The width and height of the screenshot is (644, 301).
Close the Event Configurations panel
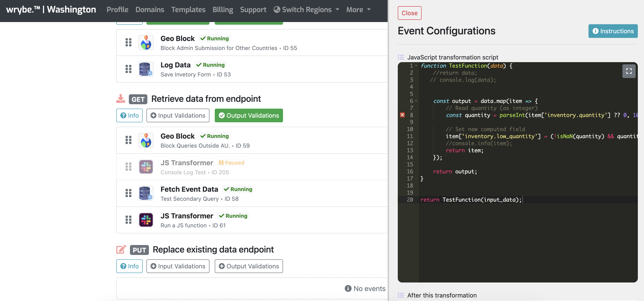pyautogui.click(x=409, y=13)
